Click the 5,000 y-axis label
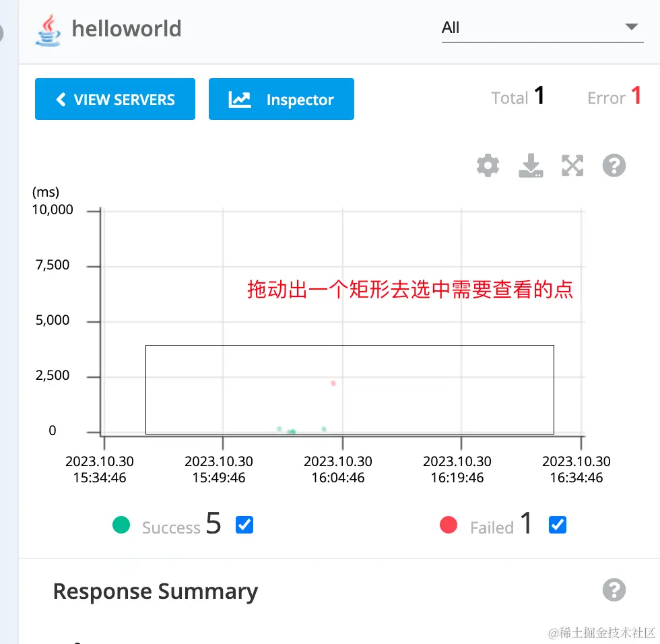The image size is (660, 644). [x=53, y=321]
